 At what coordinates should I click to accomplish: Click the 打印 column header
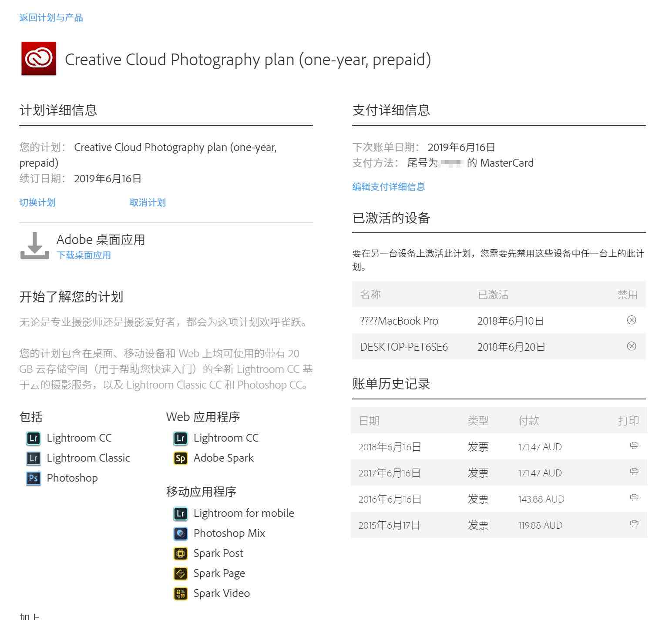point(628,421)
